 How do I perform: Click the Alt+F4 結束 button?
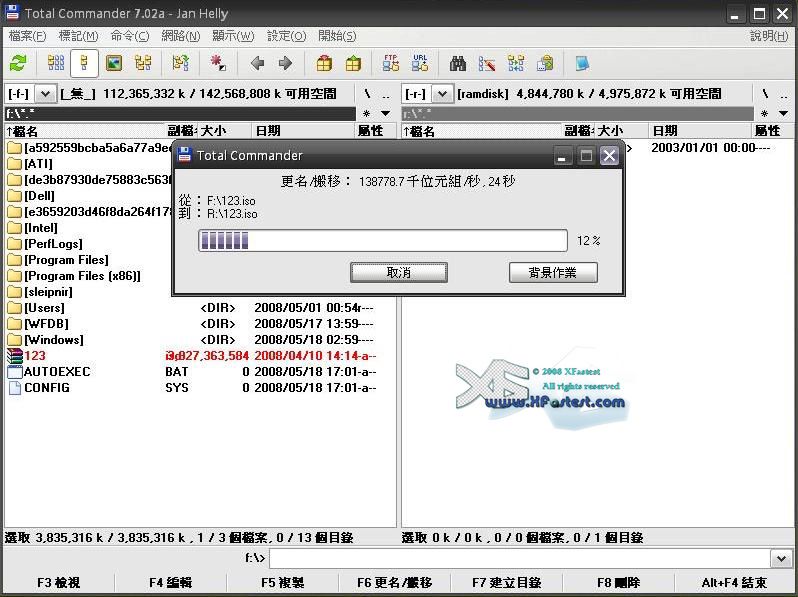point(734,582)
